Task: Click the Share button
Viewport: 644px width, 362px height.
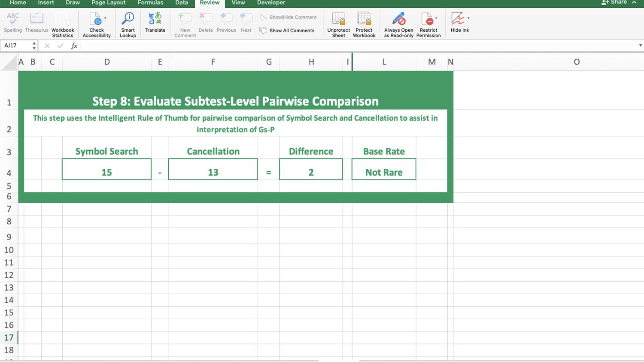Action: [x=614, y=3]
